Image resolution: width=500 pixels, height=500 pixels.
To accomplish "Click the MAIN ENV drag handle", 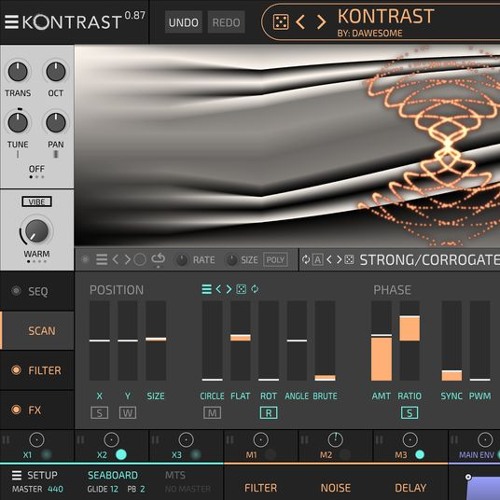I will [454, 440].
